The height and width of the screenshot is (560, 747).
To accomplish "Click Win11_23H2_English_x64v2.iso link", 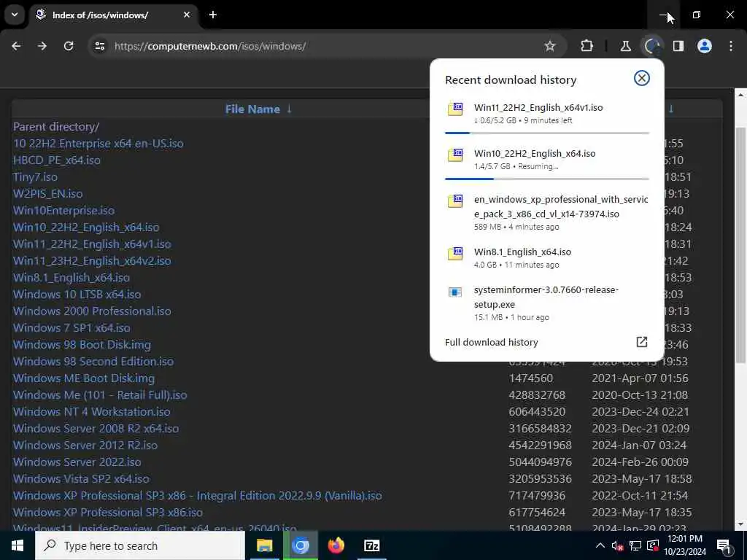I will point(92,260).
